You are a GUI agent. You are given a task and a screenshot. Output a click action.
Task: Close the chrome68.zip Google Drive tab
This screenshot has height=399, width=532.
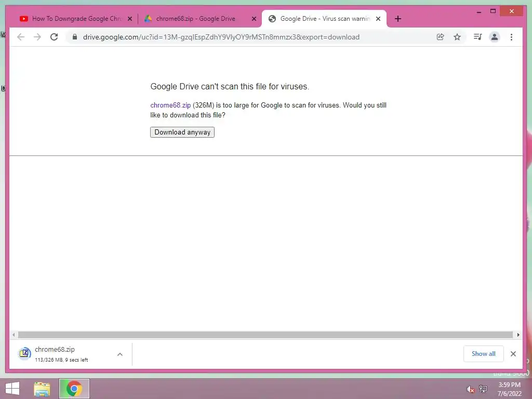point(254,19)
